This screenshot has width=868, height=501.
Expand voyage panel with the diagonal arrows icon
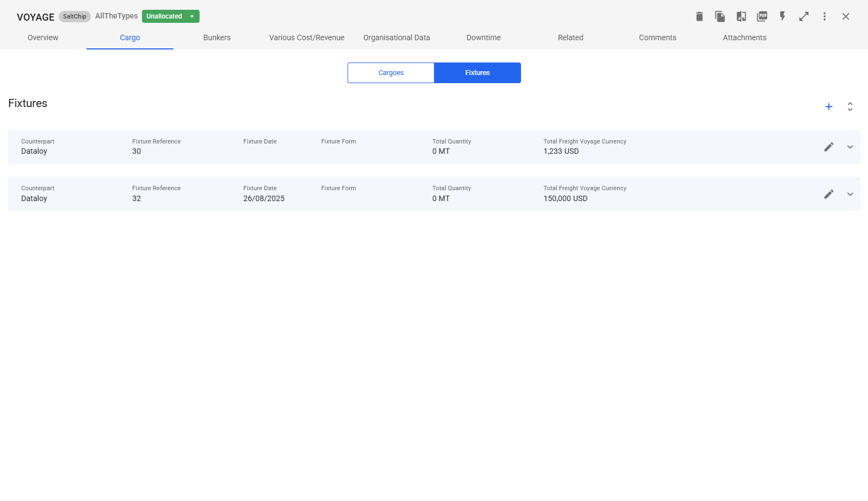pos(804,16)
